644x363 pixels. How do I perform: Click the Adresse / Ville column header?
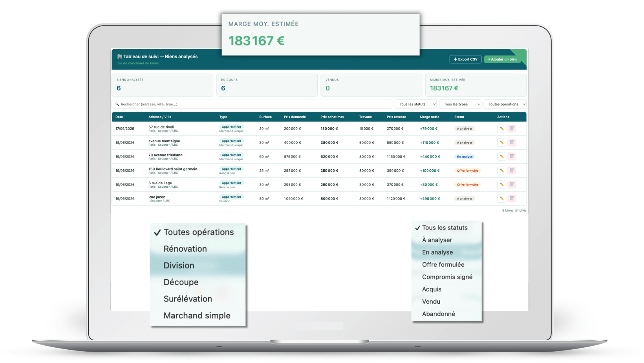coord(160,117)
